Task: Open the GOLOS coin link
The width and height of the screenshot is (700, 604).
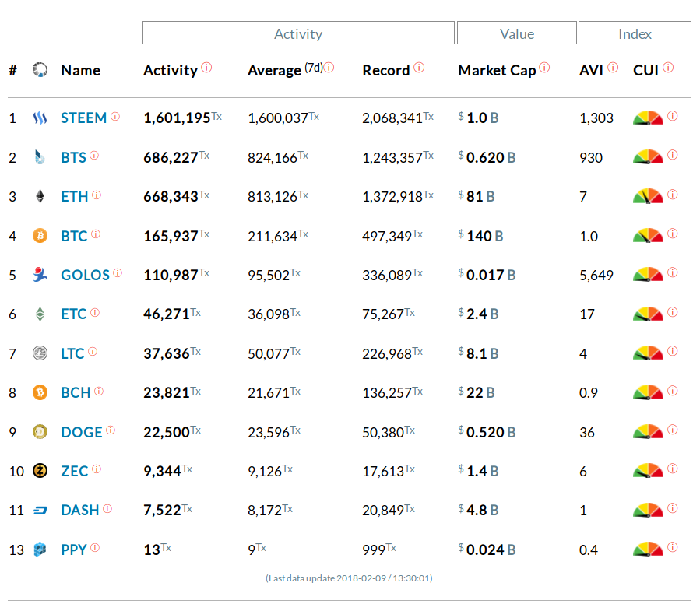Action: pyautogui.click(x=86, y=275)
